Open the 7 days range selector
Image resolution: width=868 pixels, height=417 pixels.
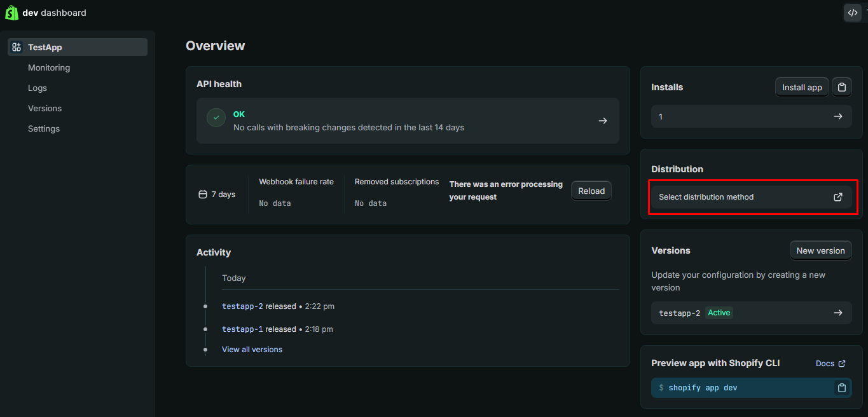pos(217,195)
